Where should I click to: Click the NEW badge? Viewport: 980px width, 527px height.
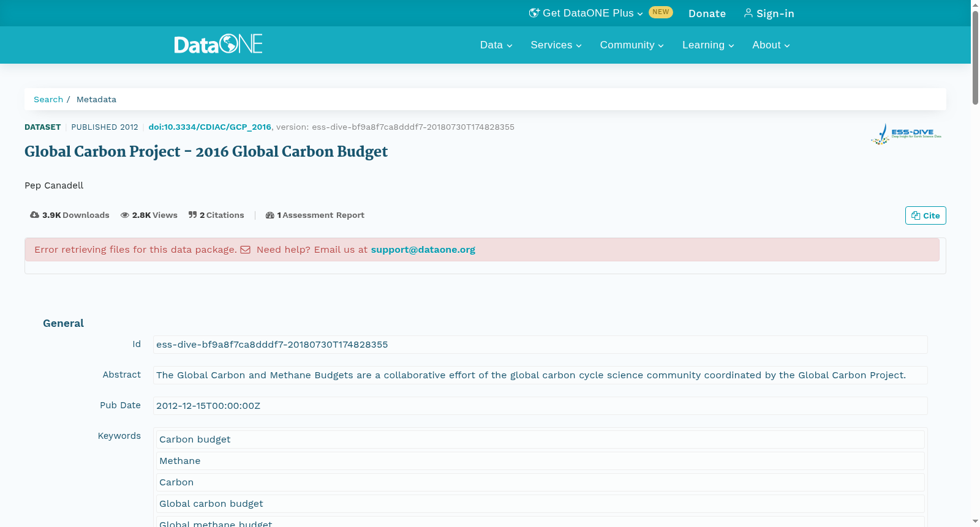pyautogui.click(x=661, y=12)
